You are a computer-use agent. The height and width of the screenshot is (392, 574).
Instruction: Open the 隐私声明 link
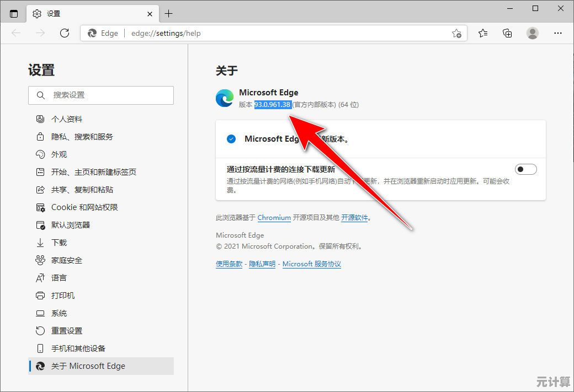pyautogui.click(x=262, y=264)
